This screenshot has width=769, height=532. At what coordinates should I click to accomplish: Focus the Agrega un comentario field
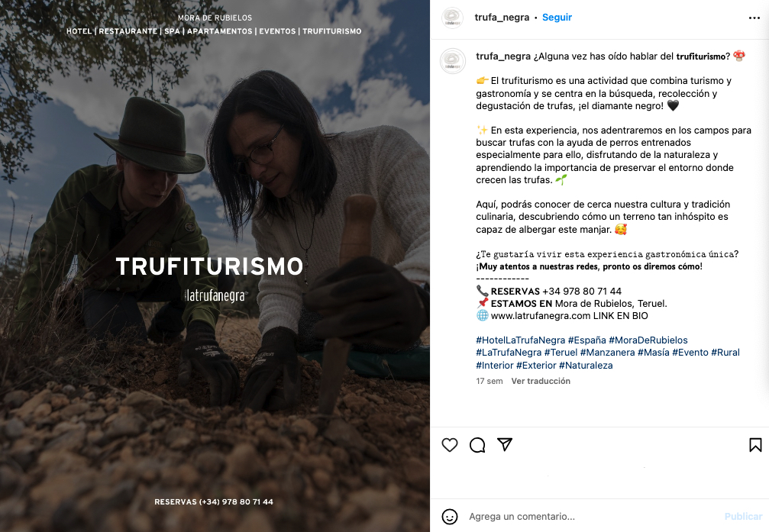point(593,516)
